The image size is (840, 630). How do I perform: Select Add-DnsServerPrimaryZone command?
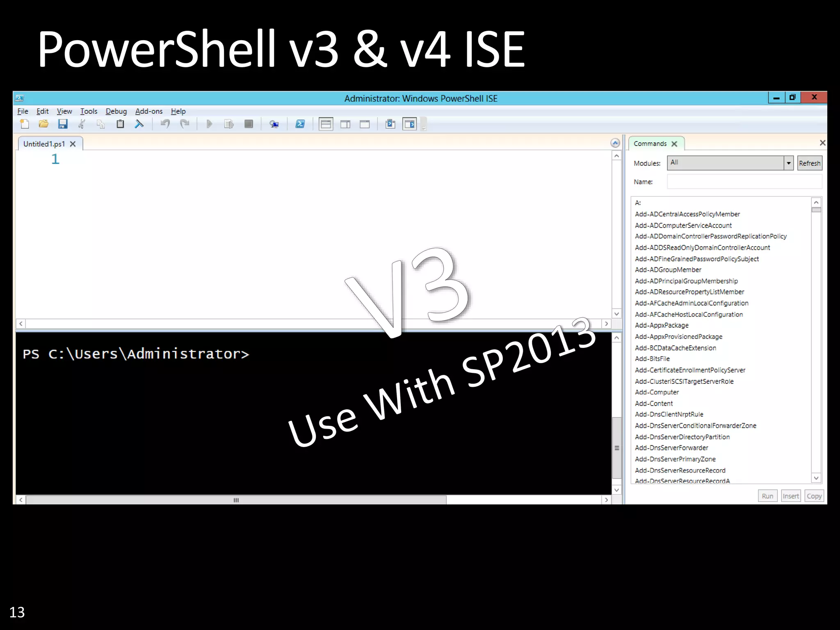(675, 459)
